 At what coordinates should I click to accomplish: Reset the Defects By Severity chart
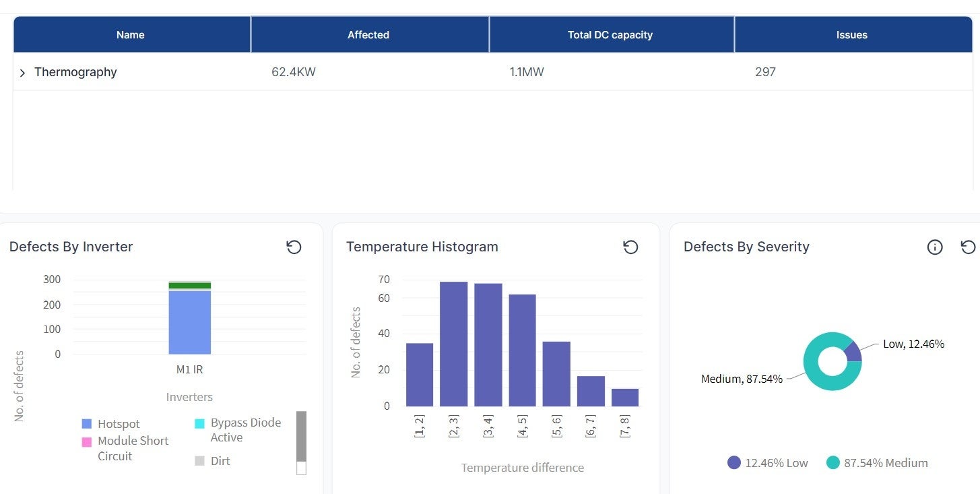tap(968, 247)
